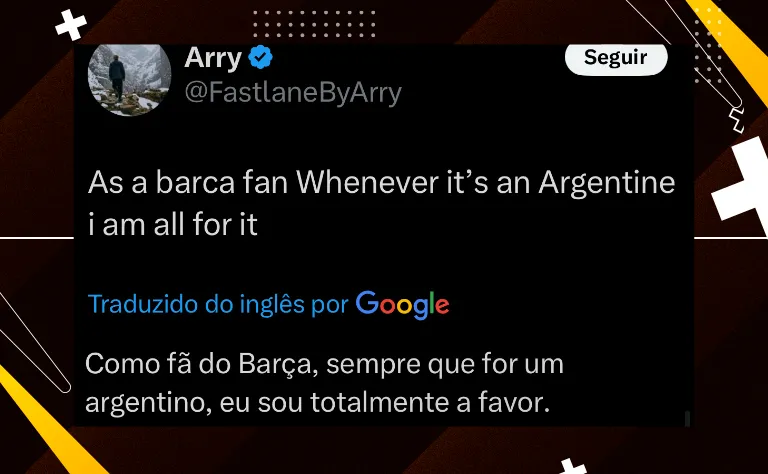Click the Seguir follow button
The image size is (768, 474).
[616, 59]
